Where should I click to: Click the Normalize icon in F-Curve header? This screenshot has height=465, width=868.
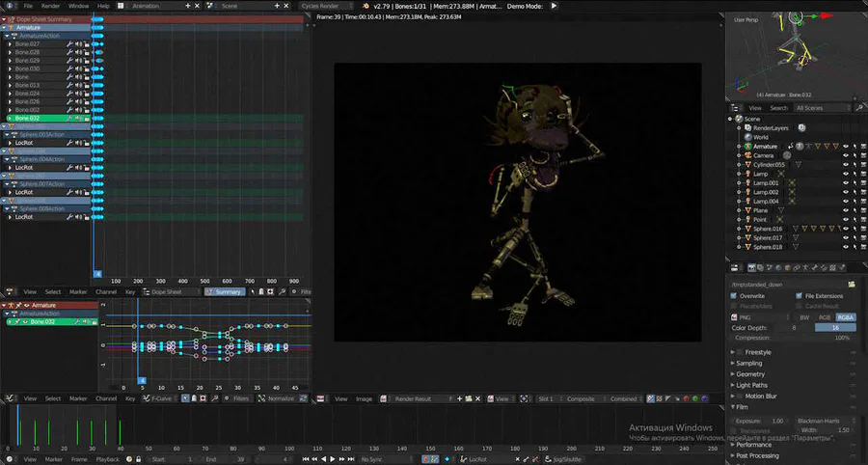point(261,397)
